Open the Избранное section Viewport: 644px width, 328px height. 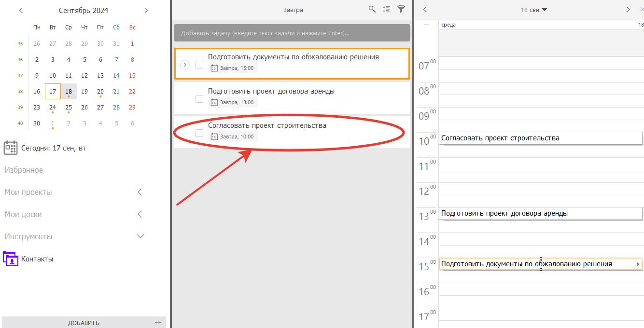pos(24,170)
